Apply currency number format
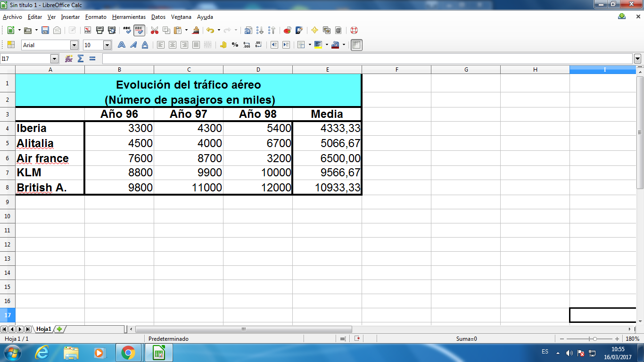 click(223, 45)
